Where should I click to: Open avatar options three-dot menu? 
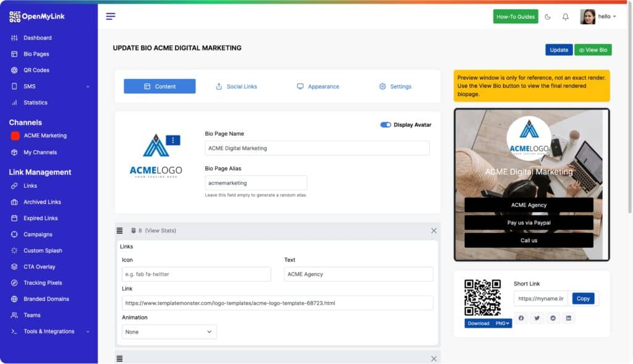(x=173, y=140)
